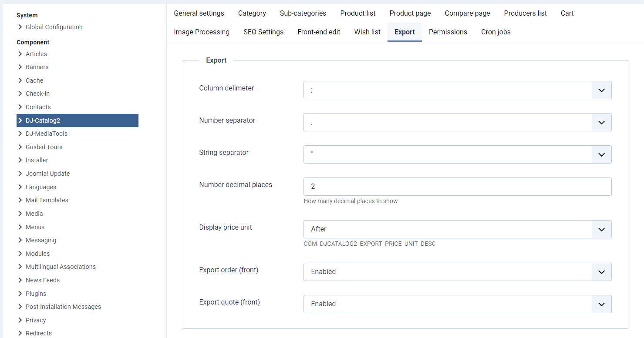Go to the SEO Settings tab

[x=263, y=32]
